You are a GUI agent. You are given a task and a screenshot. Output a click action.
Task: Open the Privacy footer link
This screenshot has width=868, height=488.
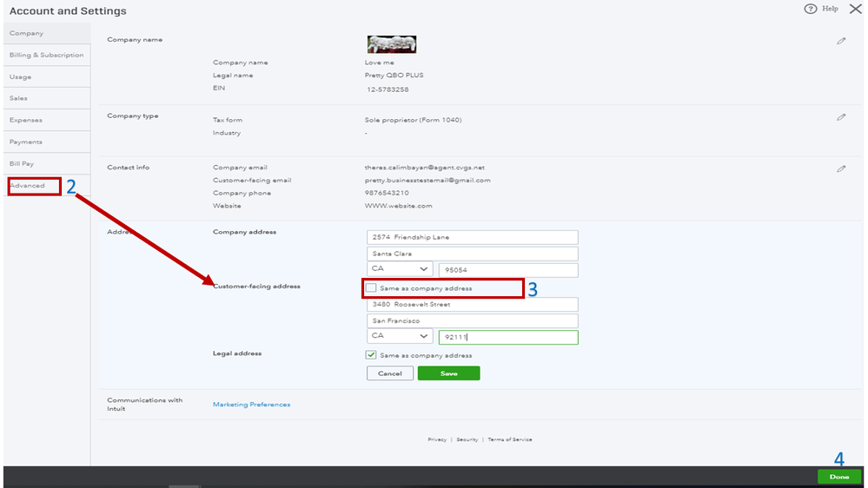pyautogui.click(x=437, y=439)
